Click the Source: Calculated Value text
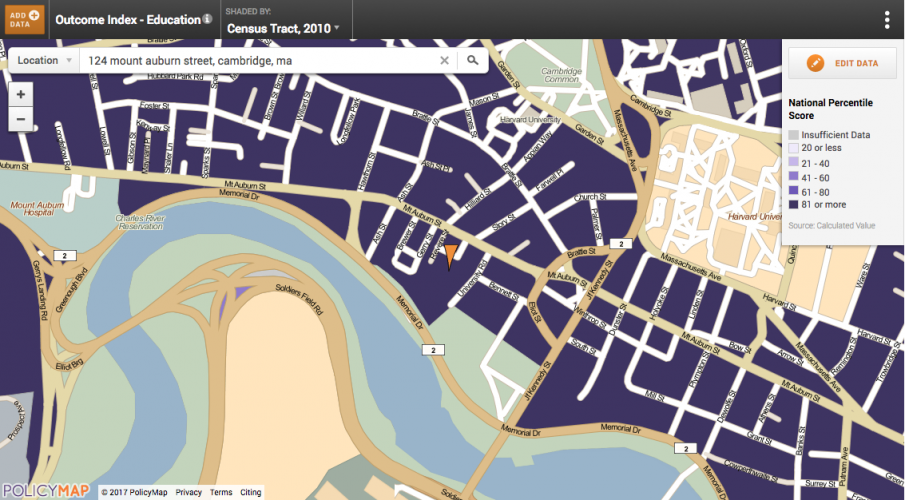 (832, 226)
